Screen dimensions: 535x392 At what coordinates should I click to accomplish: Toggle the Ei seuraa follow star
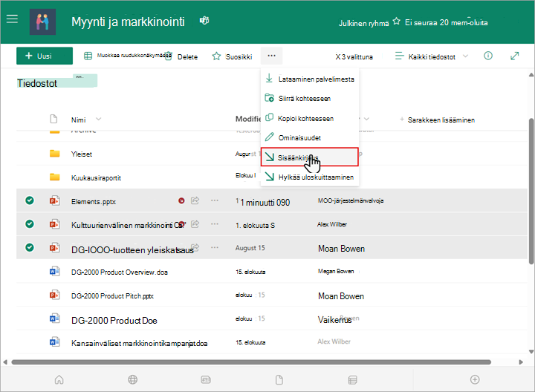click(x=396, y=22)
